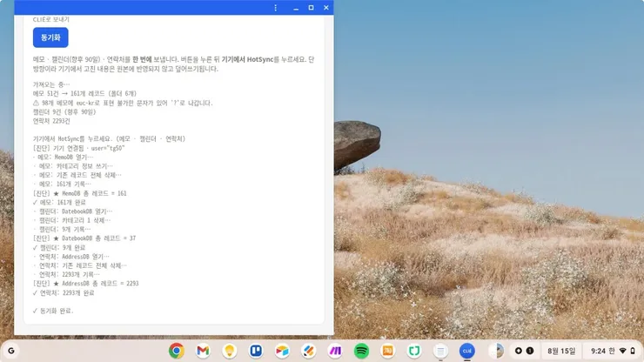Open the launcher G button on shelf
The width and height of the screenshot is (644, 362).
click(x=11, y=351)
